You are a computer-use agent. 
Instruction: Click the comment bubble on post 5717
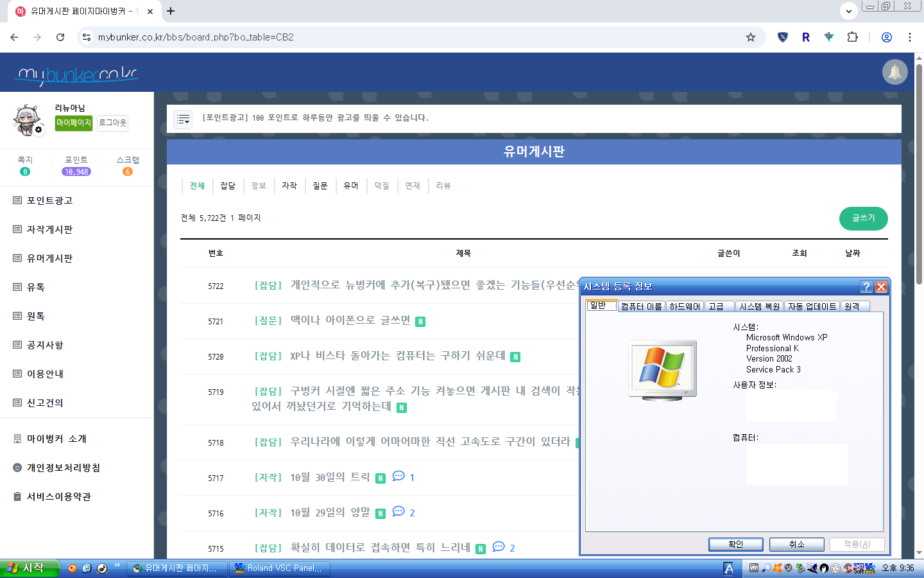[398, 477]
